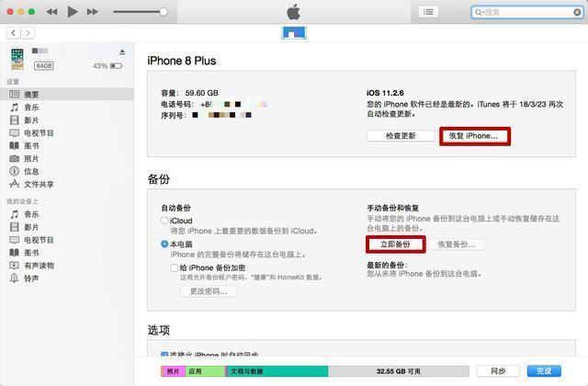Click 应用 segment in storage bar

click(205, 371)
